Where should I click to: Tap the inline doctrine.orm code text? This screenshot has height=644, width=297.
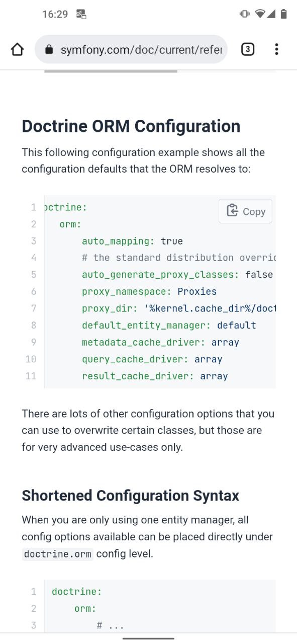(x=58, y=554)
